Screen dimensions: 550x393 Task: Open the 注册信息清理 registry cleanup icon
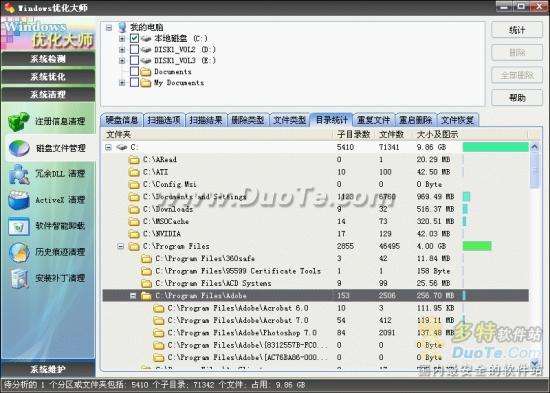tap(19, 121)
